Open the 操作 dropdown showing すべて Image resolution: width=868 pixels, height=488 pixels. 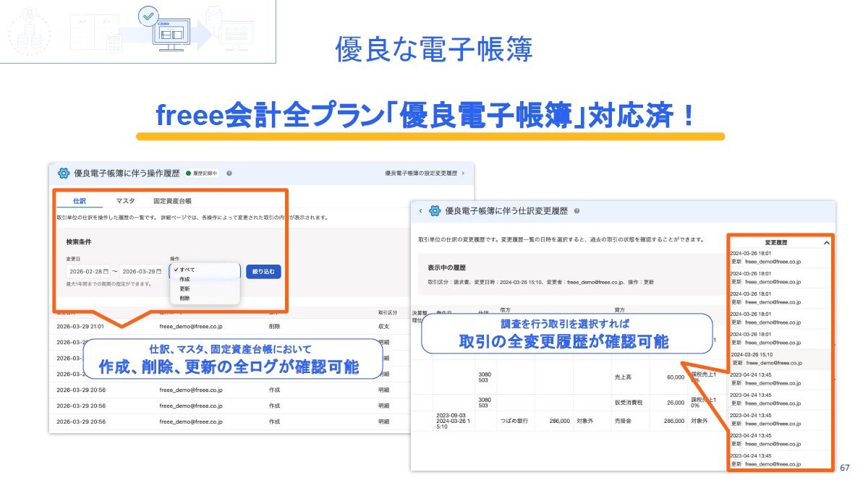[x=205, y=270]
